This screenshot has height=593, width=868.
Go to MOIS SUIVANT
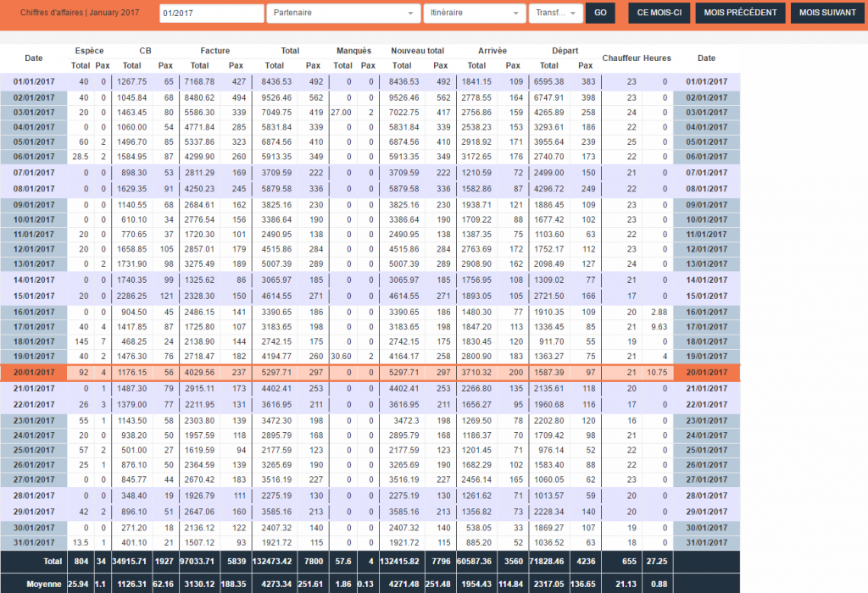(827, 13)
